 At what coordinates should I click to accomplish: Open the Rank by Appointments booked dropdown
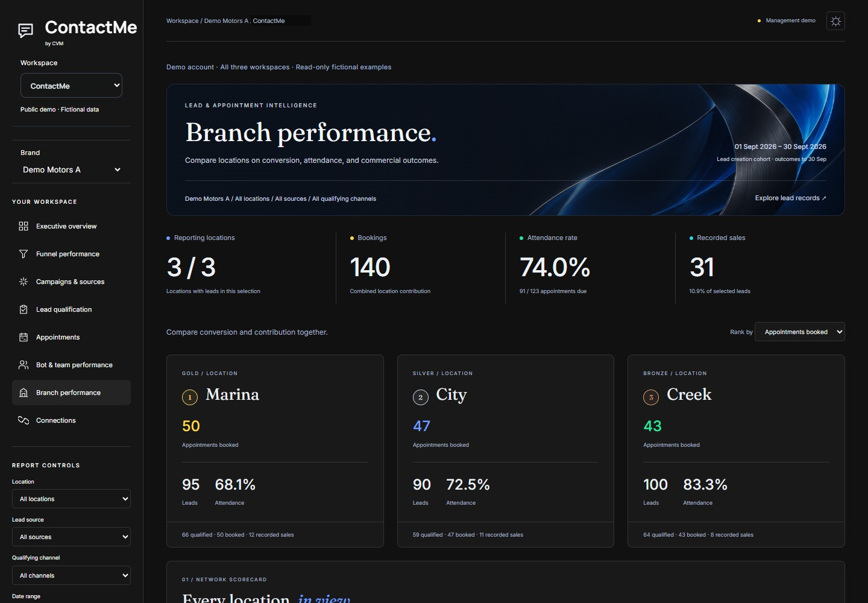[799, 332]
